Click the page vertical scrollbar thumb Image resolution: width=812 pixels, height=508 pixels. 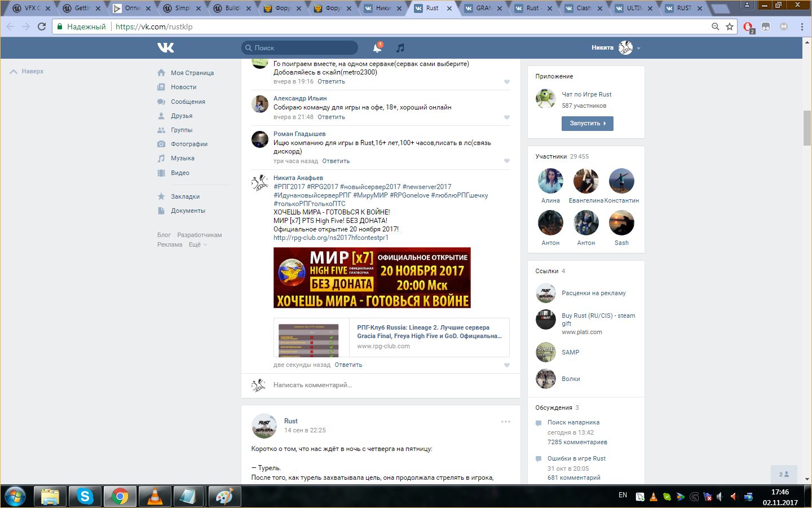[x=807, y=128]
